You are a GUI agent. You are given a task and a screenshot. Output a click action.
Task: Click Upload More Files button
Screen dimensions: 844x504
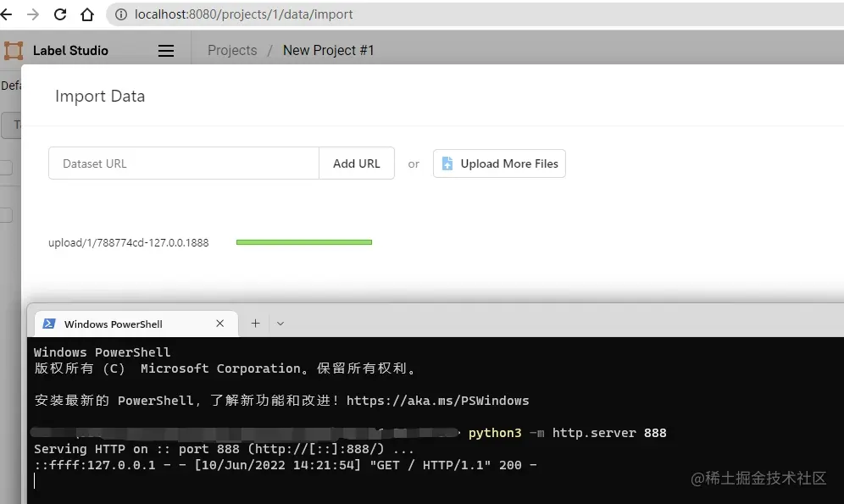(499, 163)
